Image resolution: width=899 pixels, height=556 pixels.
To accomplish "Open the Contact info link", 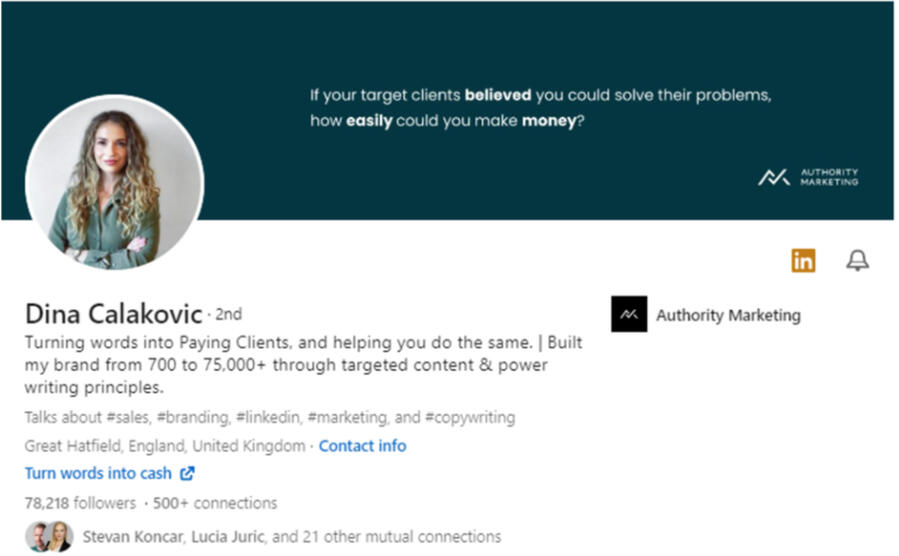I will click(362, 446).
